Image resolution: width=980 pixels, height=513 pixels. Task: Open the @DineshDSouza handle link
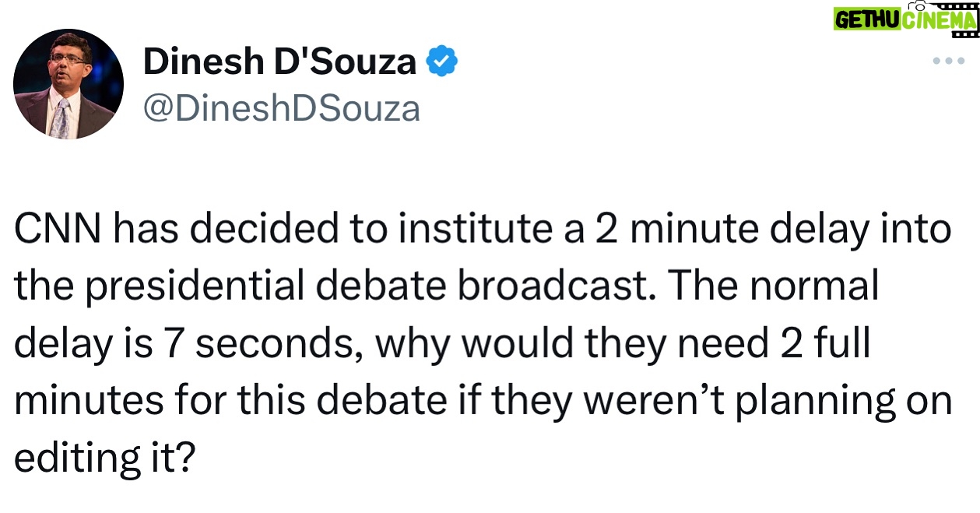281,108
